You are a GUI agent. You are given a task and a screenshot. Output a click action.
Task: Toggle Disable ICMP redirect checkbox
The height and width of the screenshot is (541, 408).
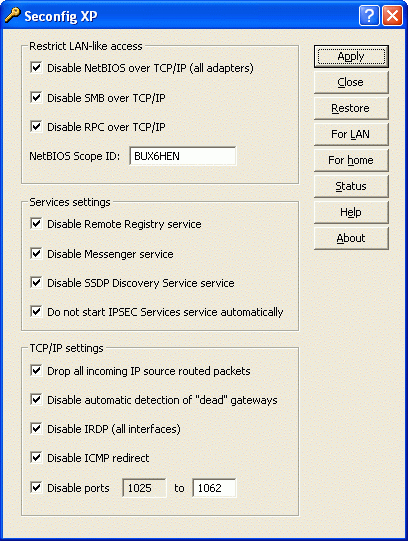coord(36,458)
